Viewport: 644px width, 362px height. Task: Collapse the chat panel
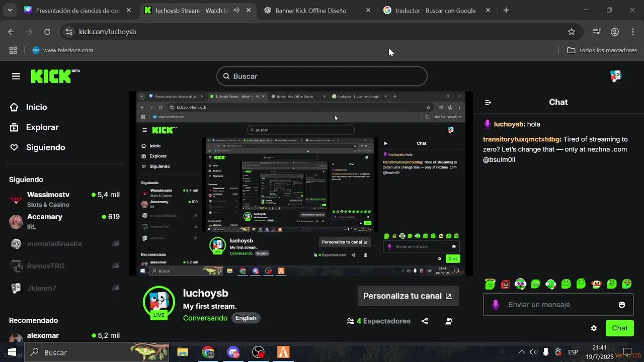(x=488, y=103)
